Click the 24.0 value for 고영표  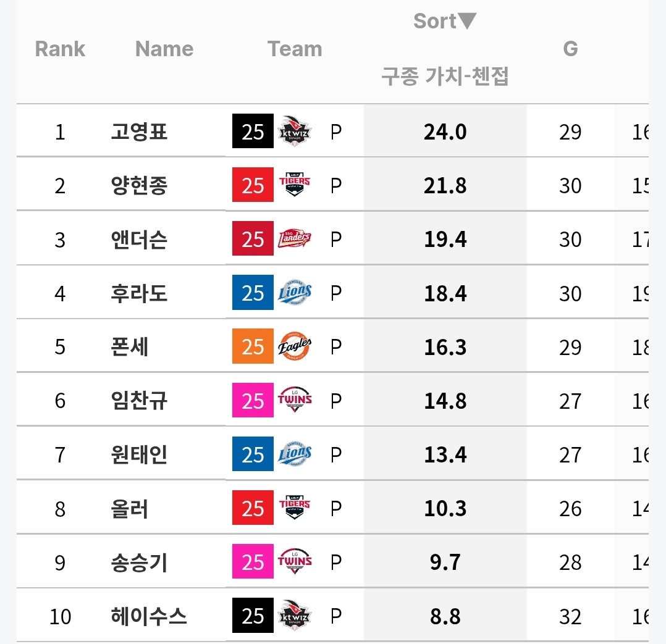point(445,132)
